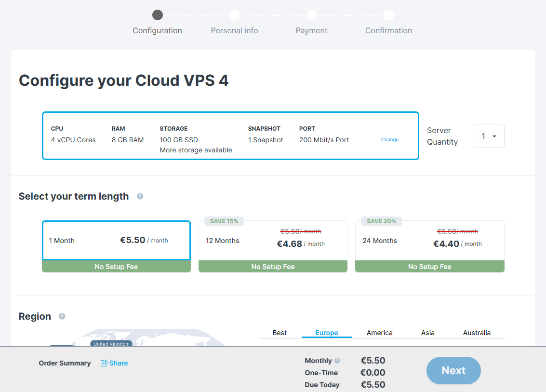Click the Payment step label
Screen dimensions: 546x392
[x=311, y=31]
